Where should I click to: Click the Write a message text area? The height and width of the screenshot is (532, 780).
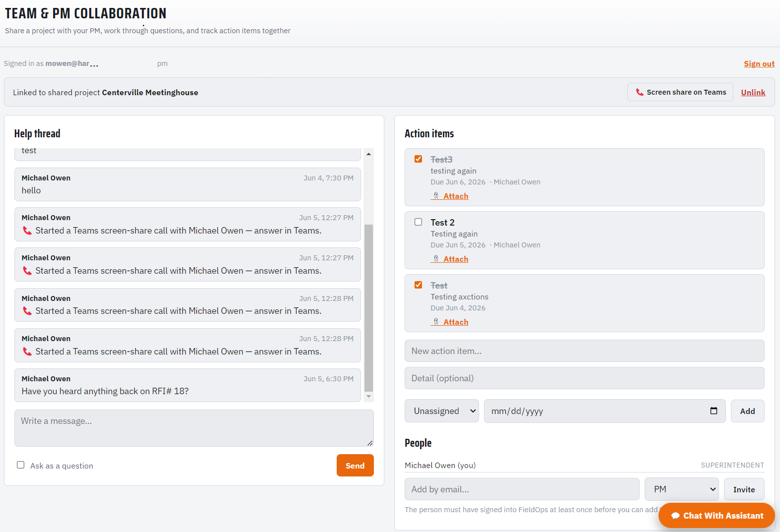point(194,428)
